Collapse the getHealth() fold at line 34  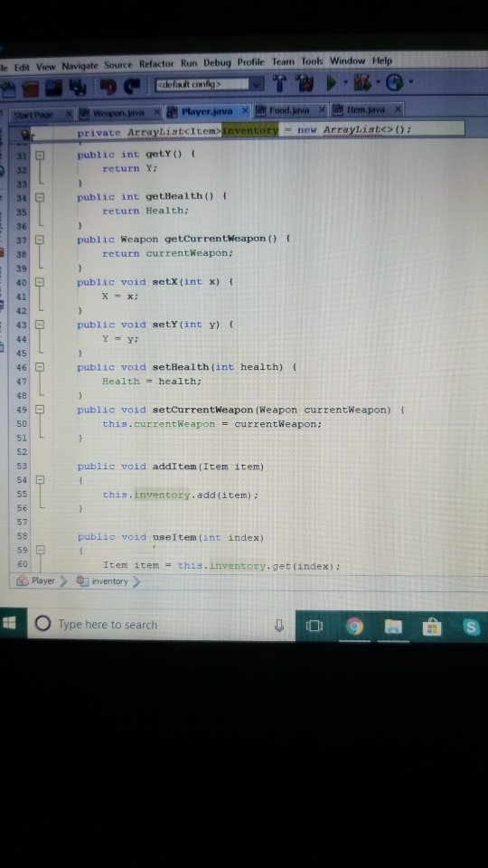40,197
